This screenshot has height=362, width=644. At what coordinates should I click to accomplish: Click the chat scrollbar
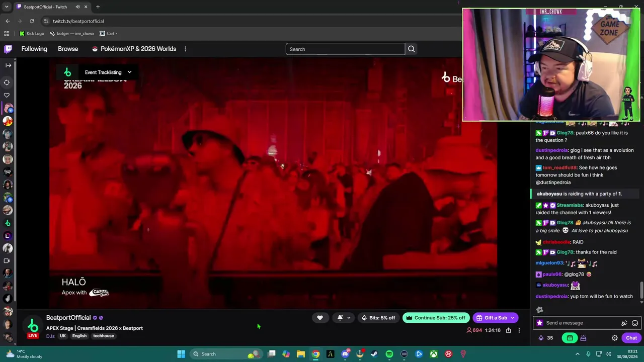[x=641, y=291]
